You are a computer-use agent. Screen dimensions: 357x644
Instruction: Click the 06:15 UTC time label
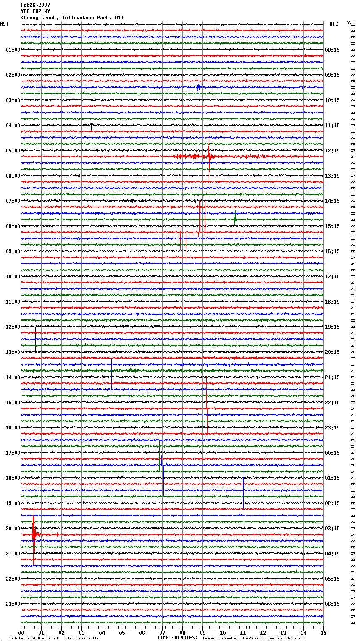coord(332,604)
